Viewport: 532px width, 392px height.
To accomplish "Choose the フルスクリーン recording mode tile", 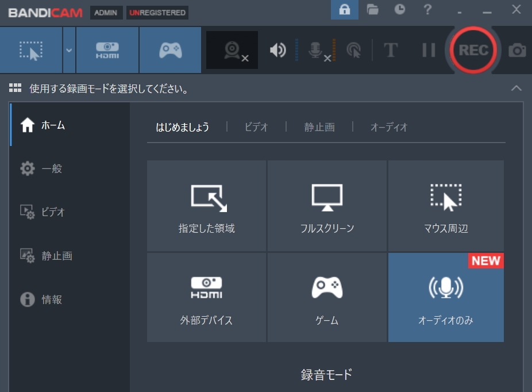I will 327,206.
